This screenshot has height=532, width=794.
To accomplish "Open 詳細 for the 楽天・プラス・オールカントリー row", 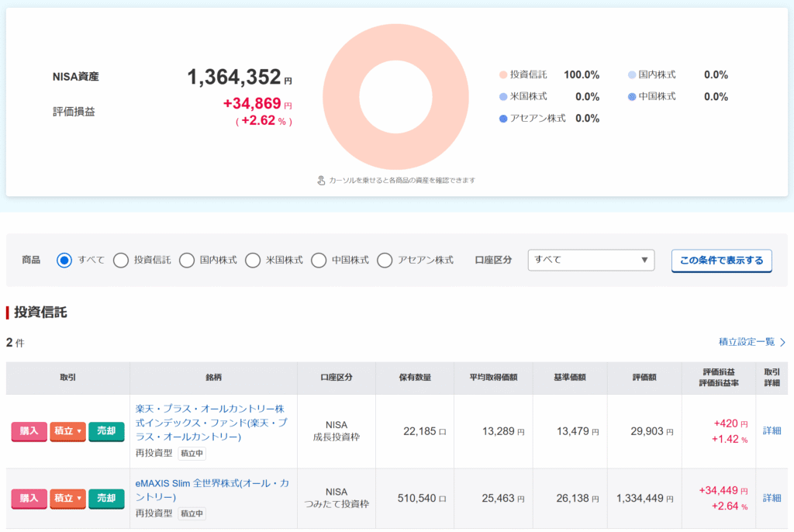I will (772, 430).
